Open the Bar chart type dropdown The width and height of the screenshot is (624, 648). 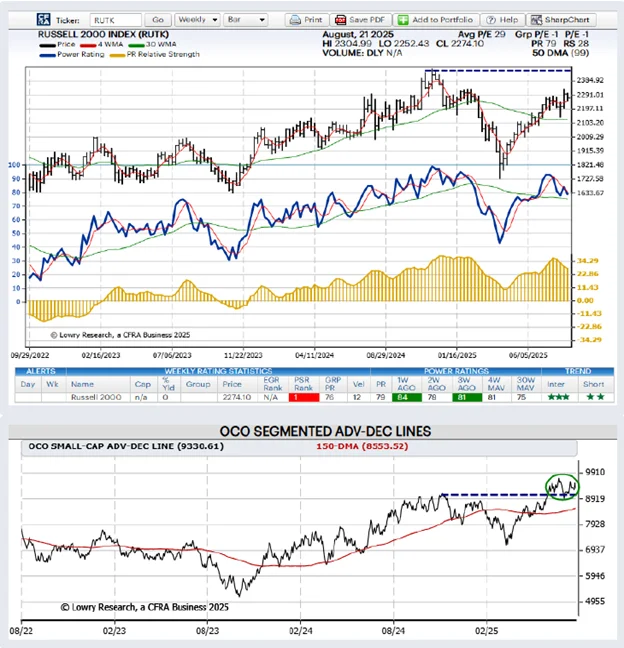tap(245, 19)
